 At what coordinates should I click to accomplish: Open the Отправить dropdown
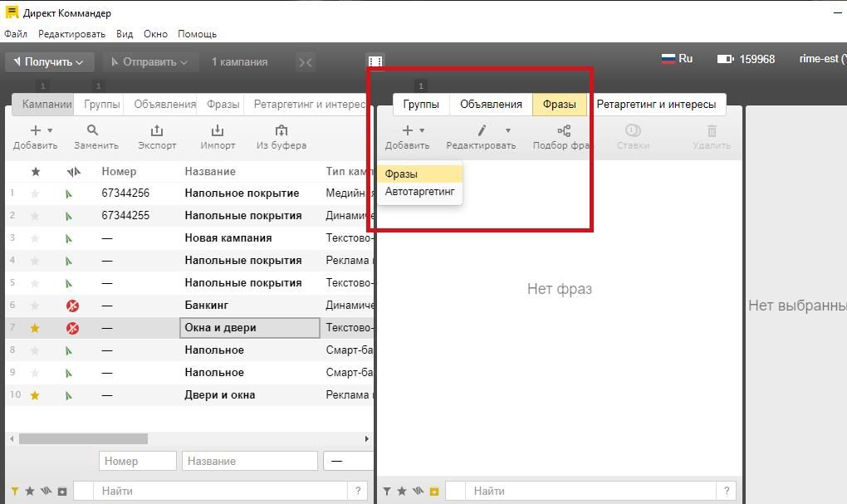149,62
